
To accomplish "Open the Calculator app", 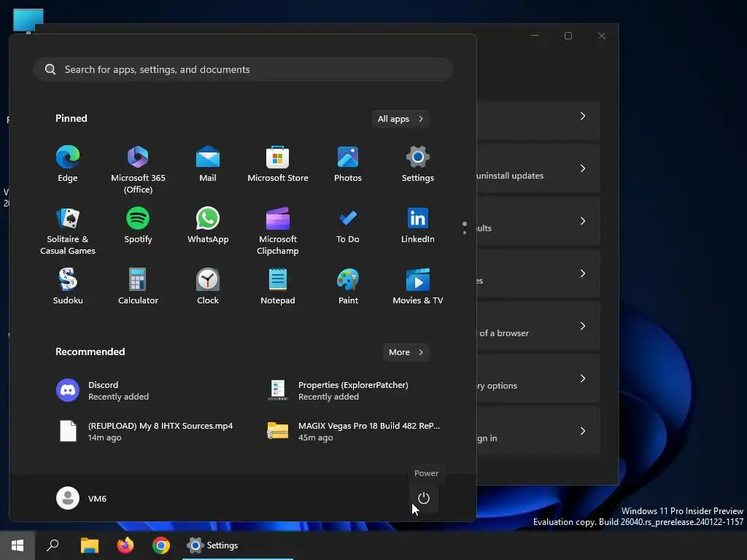I will tap(138, 287).
